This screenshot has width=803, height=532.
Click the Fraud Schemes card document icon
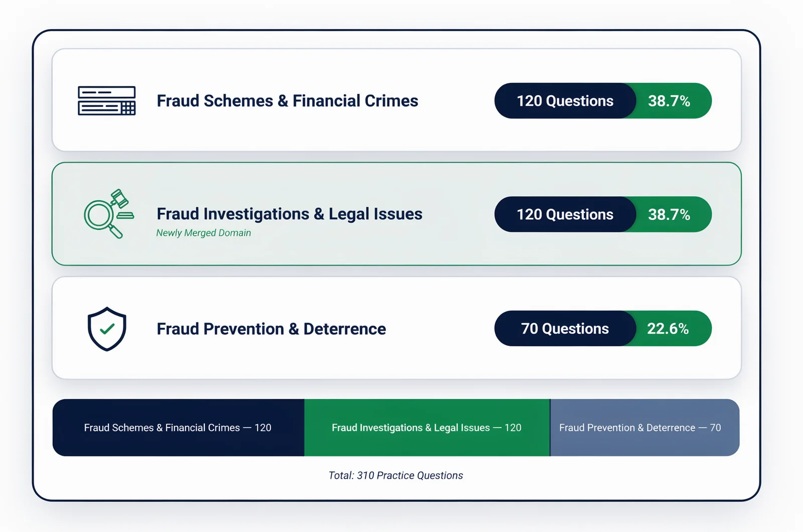pyautogui.click(x=106, y=101)
